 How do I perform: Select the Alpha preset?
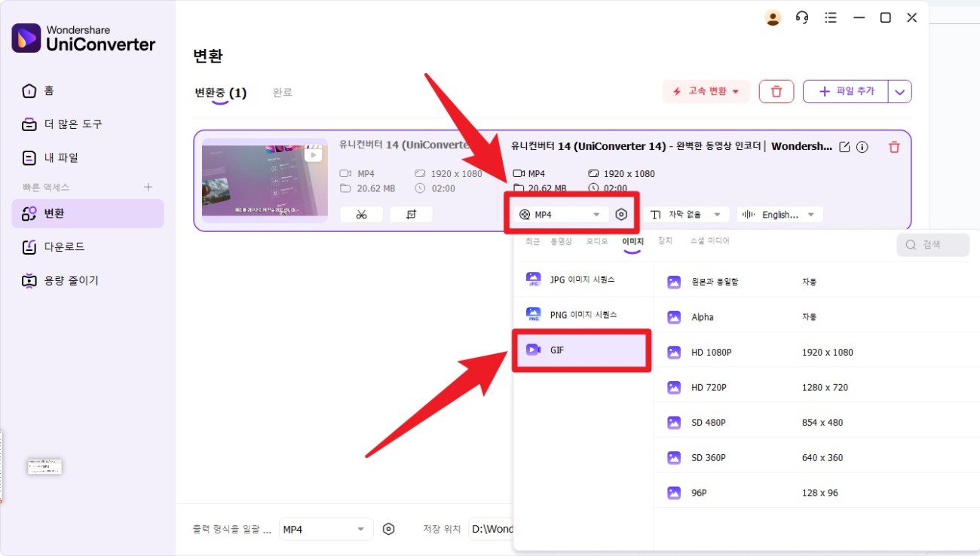click(x=817, y=317)
